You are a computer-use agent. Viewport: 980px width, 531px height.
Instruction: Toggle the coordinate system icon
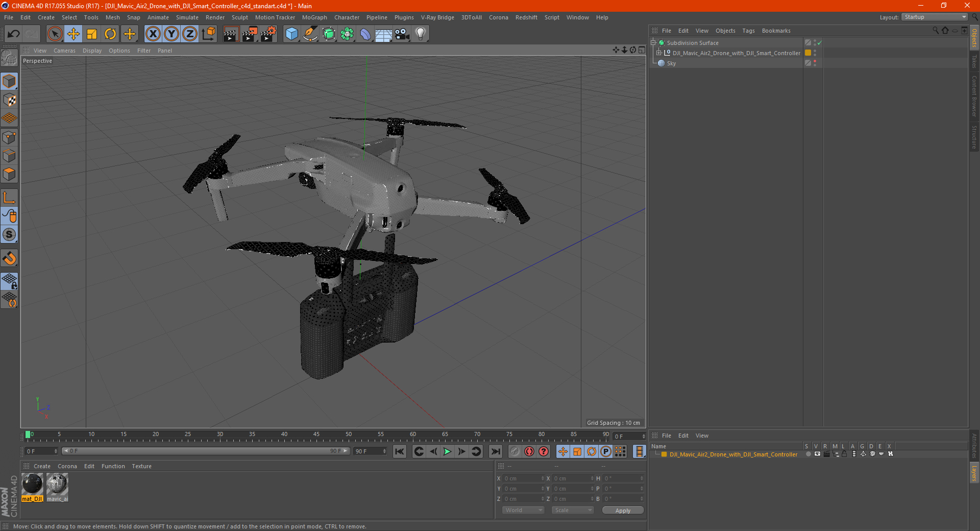coord(208,34)
